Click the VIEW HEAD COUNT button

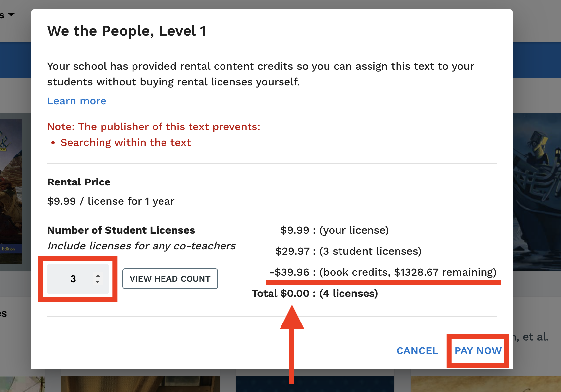pos(170,279)
